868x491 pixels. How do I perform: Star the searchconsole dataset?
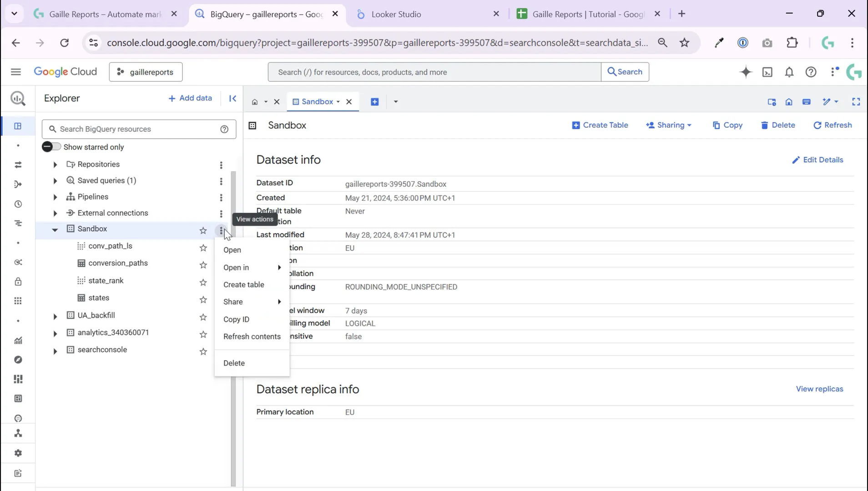[x=203, y=351]
